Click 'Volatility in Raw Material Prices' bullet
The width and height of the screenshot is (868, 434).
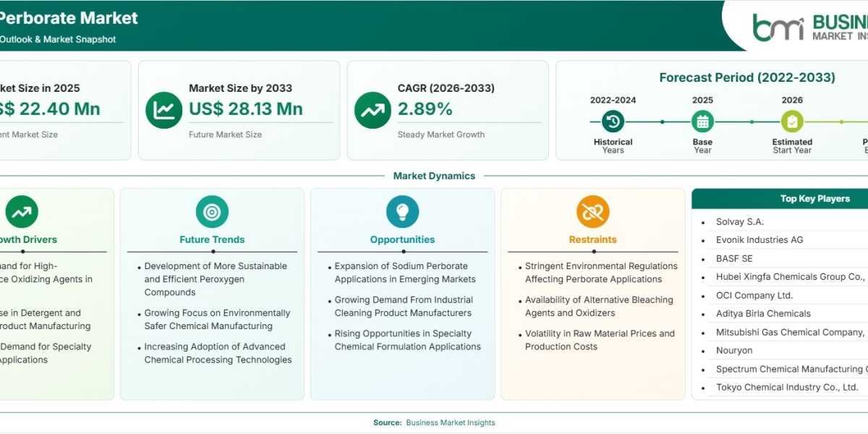click(x=600, y=340)
